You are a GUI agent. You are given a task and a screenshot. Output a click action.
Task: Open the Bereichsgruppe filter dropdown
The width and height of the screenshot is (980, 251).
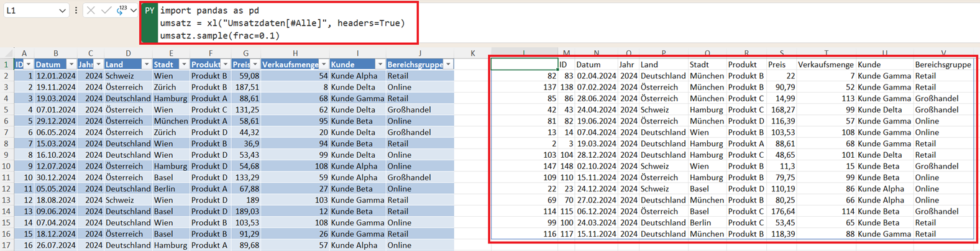pos(448,65)
